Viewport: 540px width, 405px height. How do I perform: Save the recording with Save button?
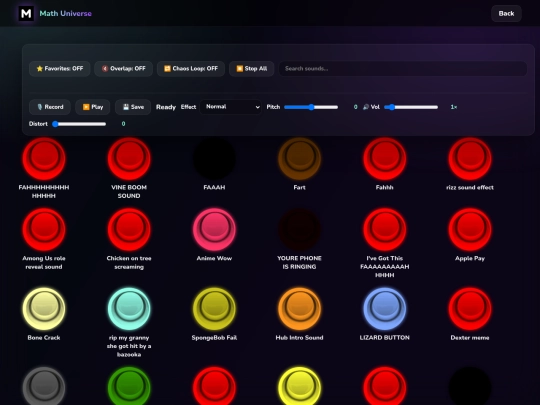click(133, 107)
